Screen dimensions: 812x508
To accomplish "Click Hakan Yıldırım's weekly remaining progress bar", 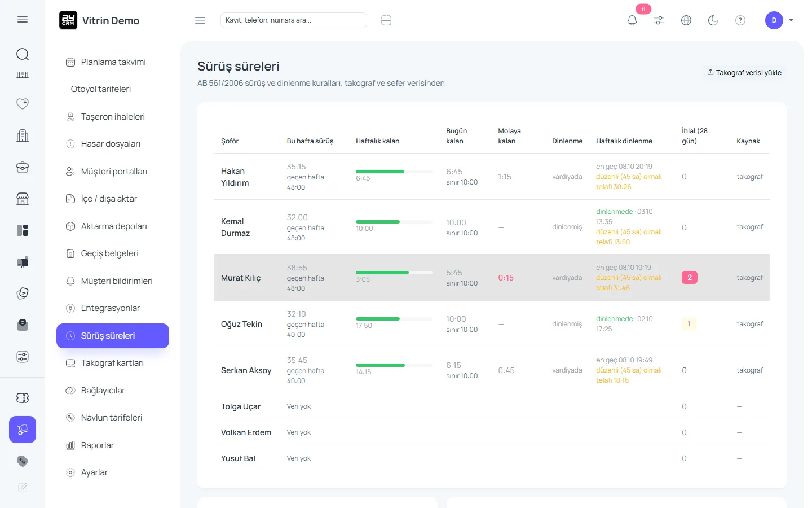I will (x=394, y=172).
